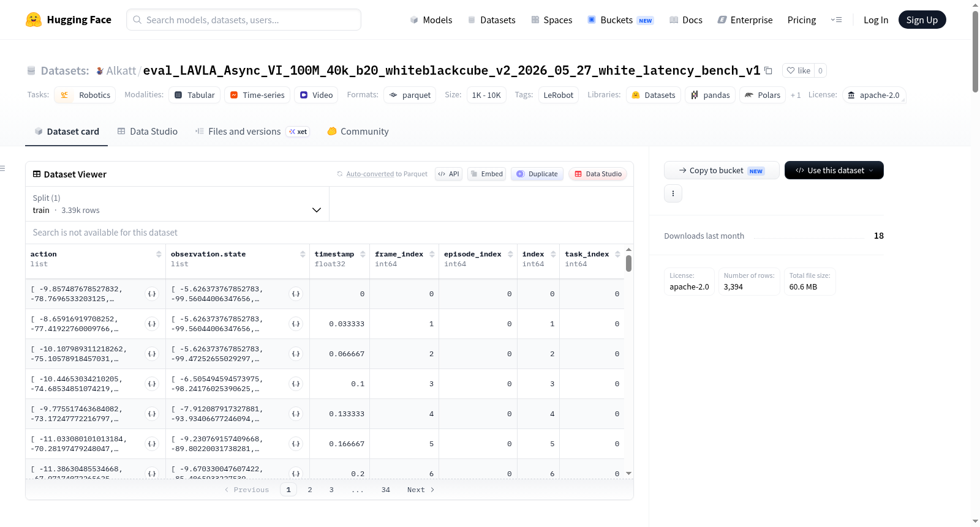Sort by timestamp column arrows
This screenshot has height=527, width=980.
363,254
